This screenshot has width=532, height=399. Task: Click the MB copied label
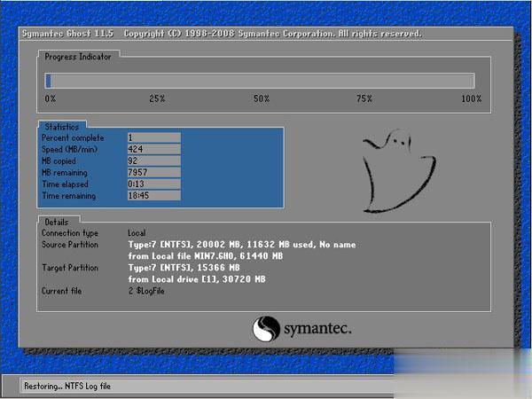pyautogui.click(x=59, y=160)
